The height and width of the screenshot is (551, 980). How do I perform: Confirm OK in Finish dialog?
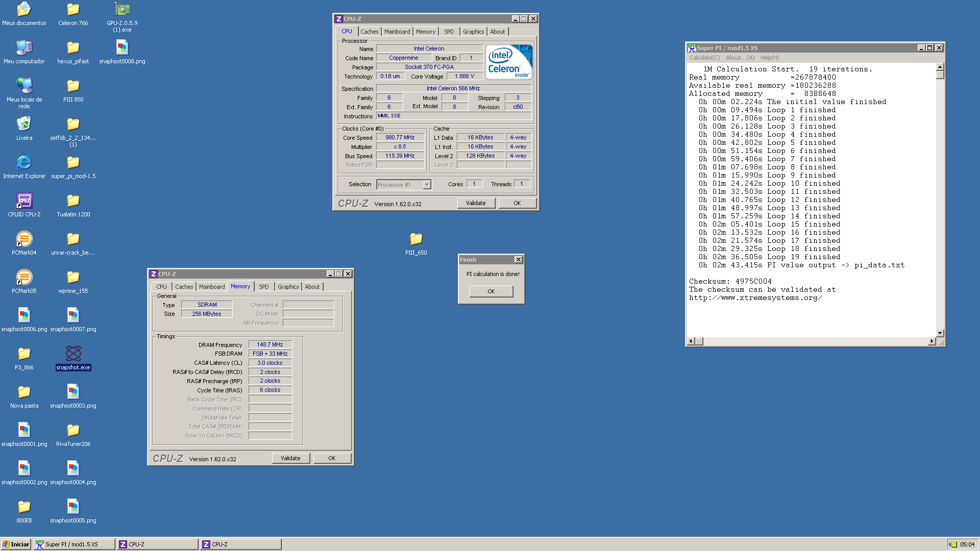tap(491, 291)
